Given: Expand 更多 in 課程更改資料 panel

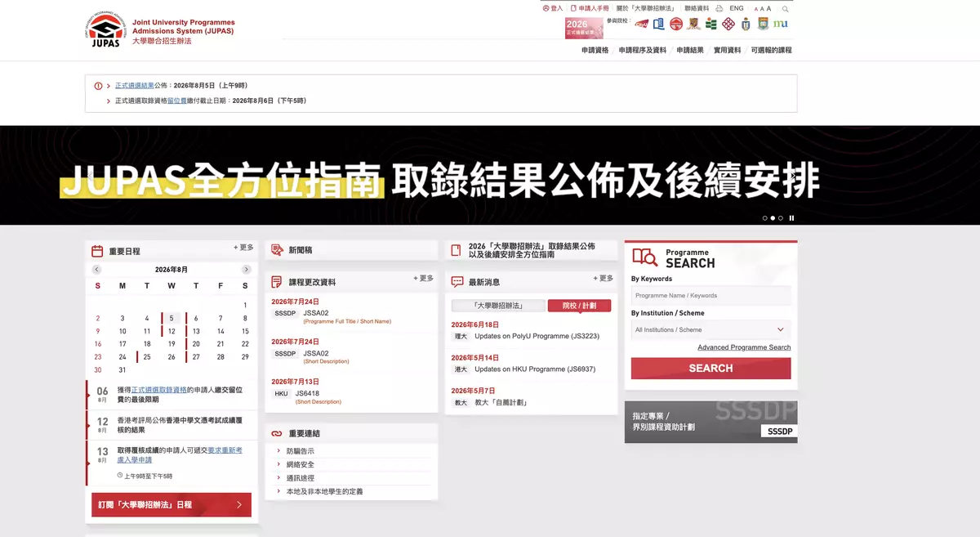Looking at the screenshot, I should click(424, 279).
